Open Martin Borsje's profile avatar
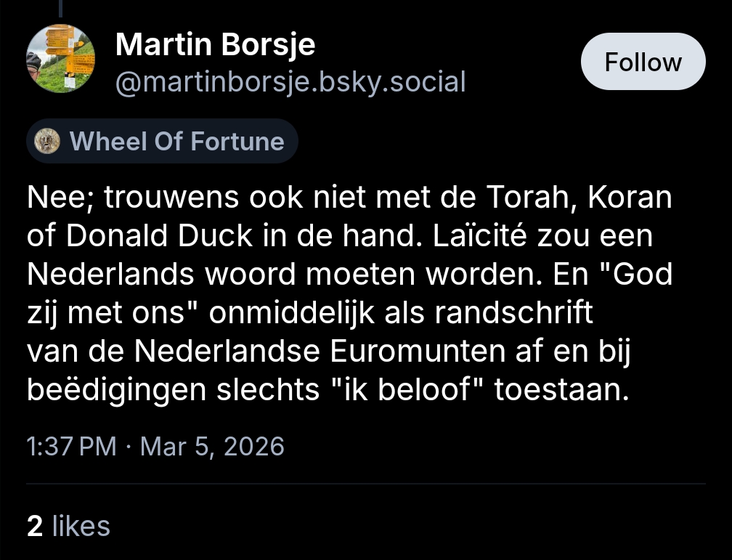 [61, 59]
